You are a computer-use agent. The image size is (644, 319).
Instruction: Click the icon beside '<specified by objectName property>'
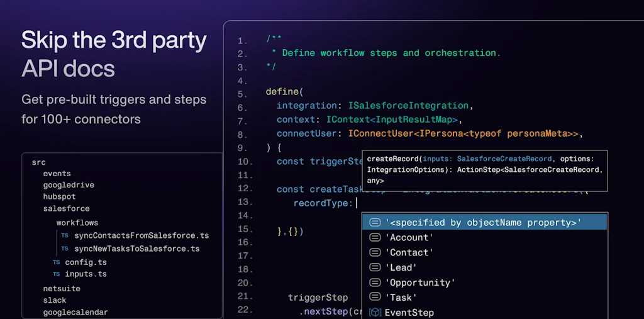click(375, 222)
